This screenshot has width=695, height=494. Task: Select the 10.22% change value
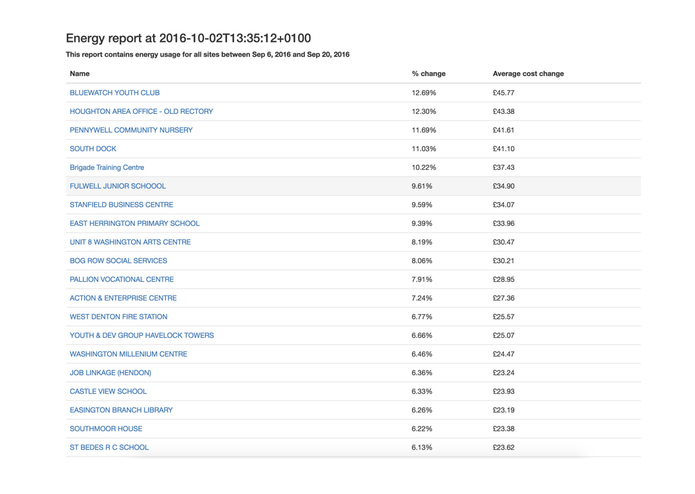(x=423, y=167)
